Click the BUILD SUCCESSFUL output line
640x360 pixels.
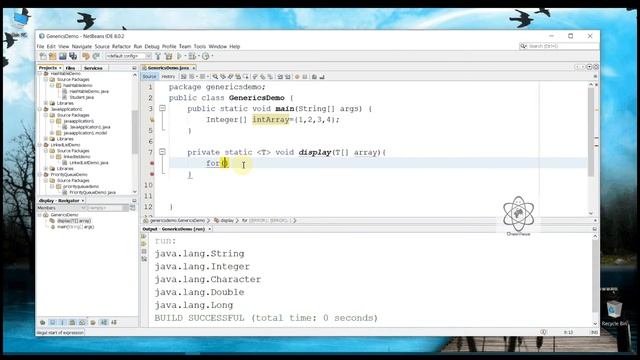(x=266, y=318)
